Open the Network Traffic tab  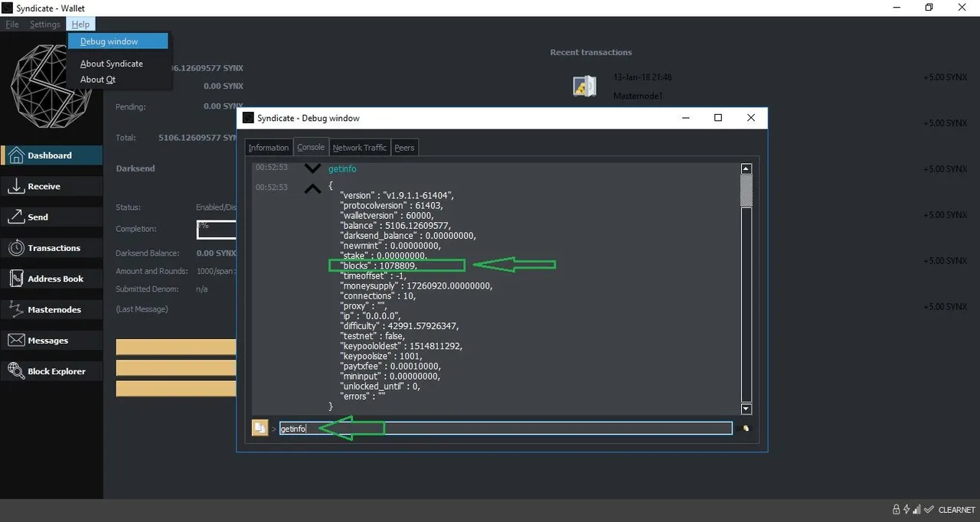click(x=360, y=148)
